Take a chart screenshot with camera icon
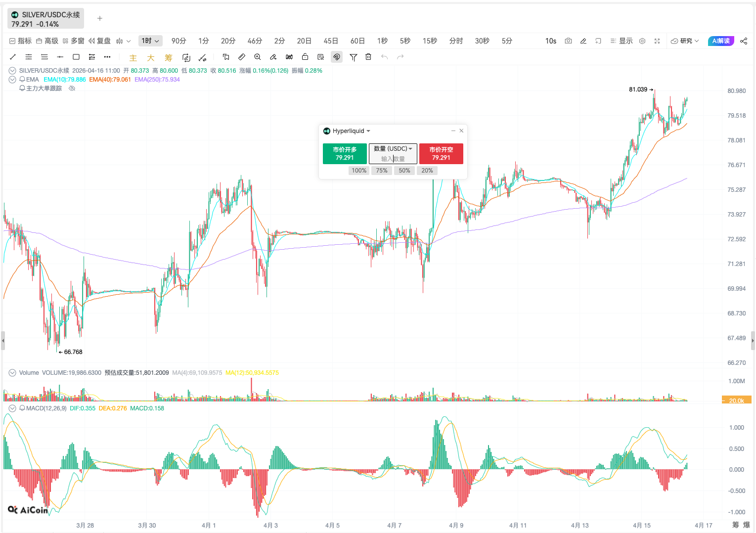The width and height of the screenshot is (756, 533). (x=568, y=41)
